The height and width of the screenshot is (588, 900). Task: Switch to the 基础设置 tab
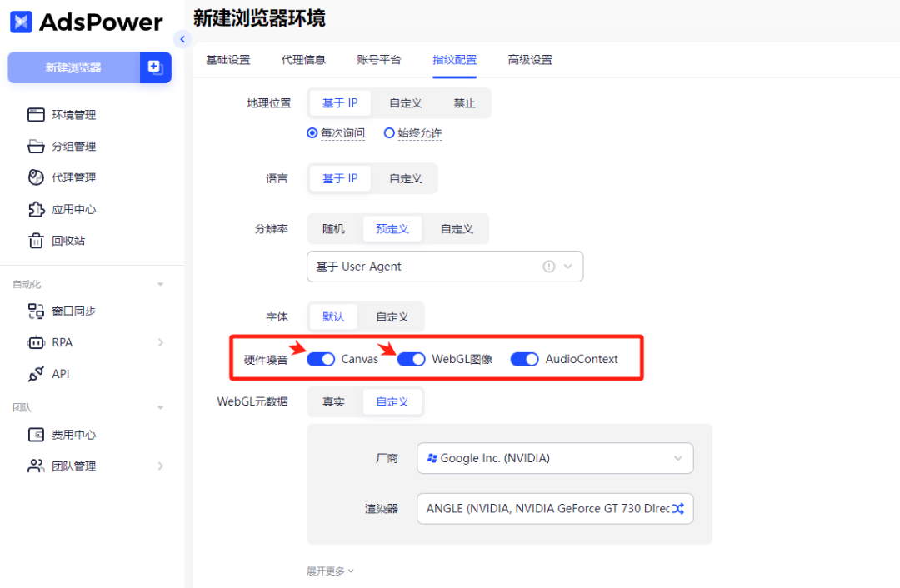point(228,60)
